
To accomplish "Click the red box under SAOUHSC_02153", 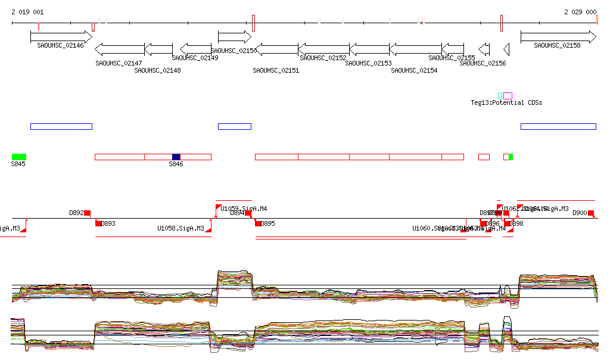I will pyautogui.click(x=369, y=157).
